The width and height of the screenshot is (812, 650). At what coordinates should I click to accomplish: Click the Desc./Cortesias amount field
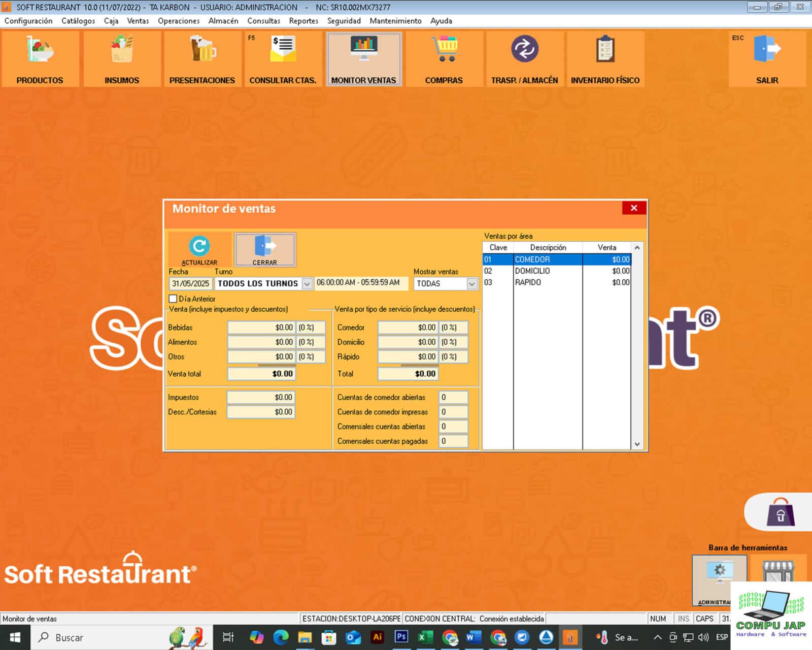[x=261, y=412]
